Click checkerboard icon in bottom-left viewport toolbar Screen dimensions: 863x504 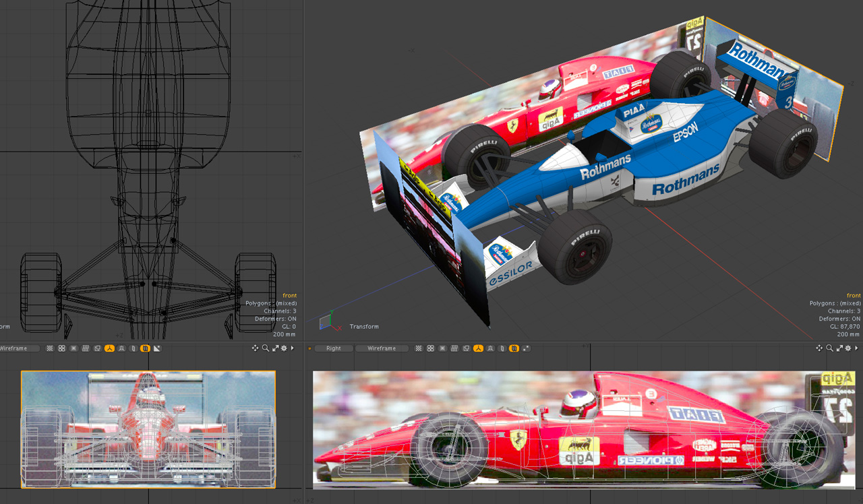click(50, 348)
